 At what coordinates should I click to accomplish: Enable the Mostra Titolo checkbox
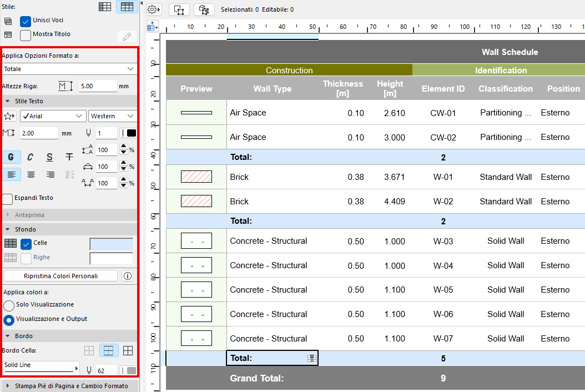coord(24,34)
